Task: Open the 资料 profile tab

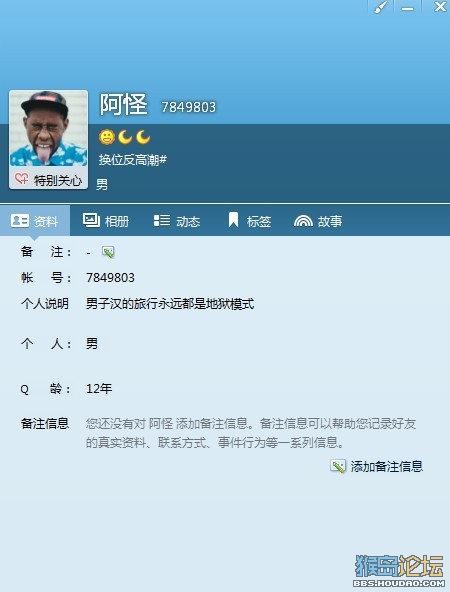Action: coord(35,220)
